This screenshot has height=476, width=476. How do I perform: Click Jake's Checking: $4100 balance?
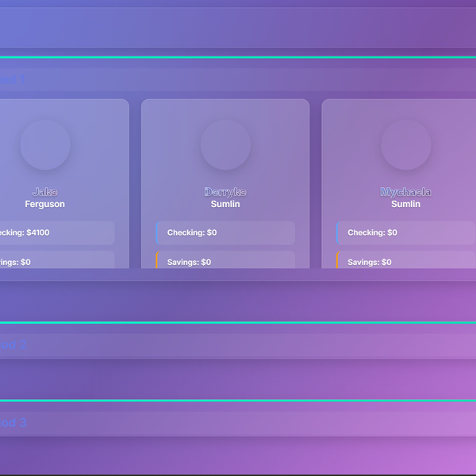[57, 232]
